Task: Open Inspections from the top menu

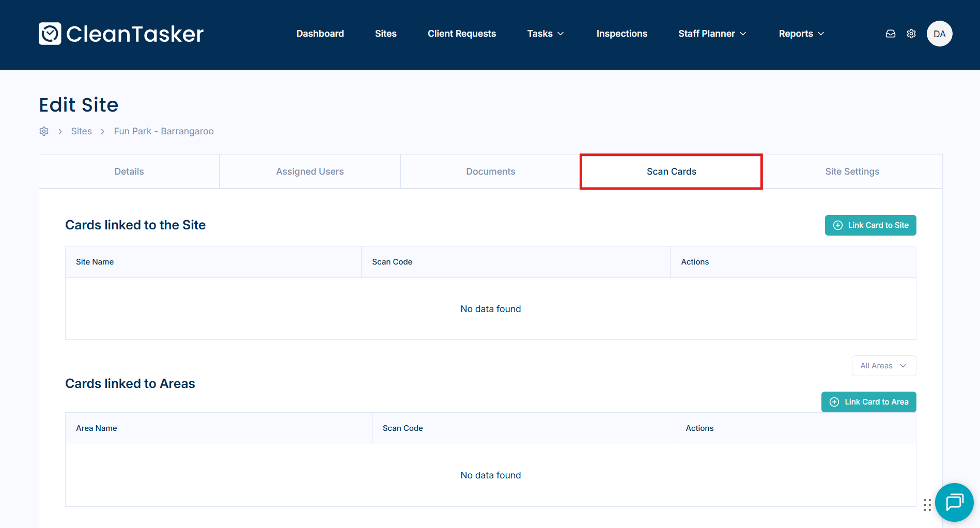Action: pyautogui.click(x=621, y=34)
